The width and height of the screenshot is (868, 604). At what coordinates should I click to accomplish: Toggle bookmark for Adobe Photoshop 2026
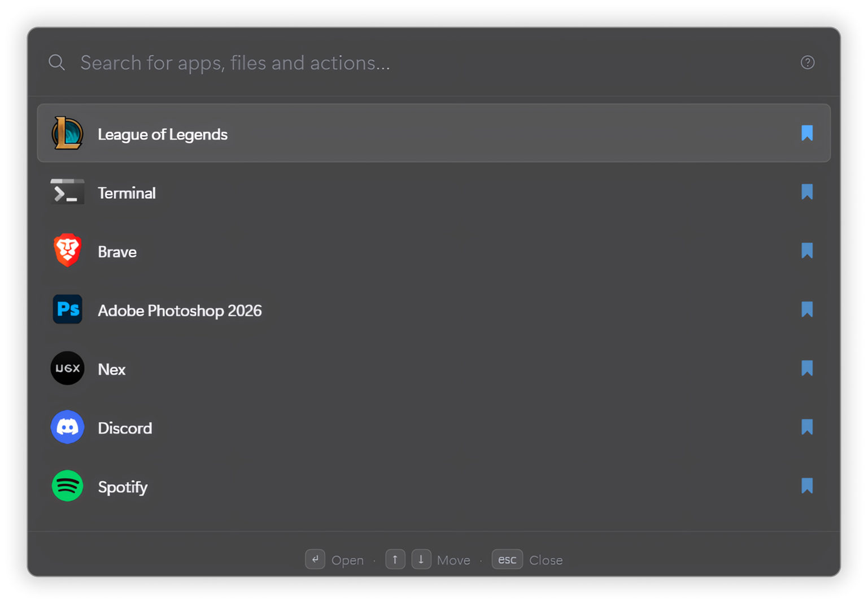click(x=807, y=309)
